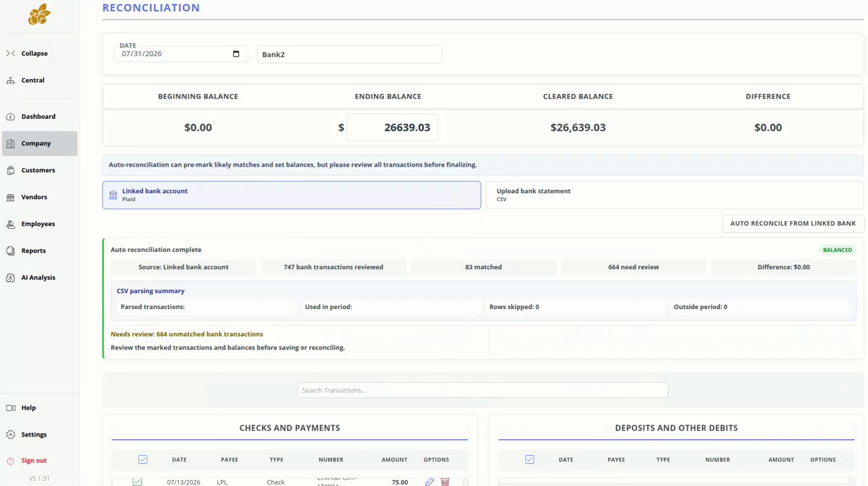Click the golden leaf app logo
The image size is (868, 486).
39,14
